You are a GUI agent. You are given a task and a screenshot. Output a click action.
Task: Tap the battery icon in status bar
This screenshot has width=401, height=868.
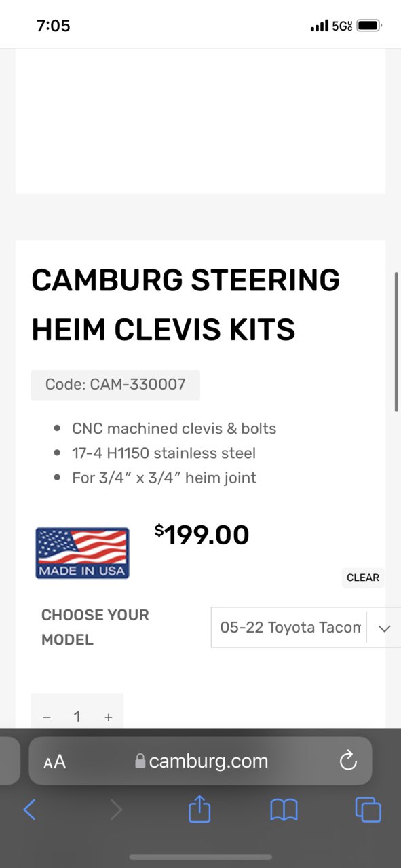click(x=369, y=26)
